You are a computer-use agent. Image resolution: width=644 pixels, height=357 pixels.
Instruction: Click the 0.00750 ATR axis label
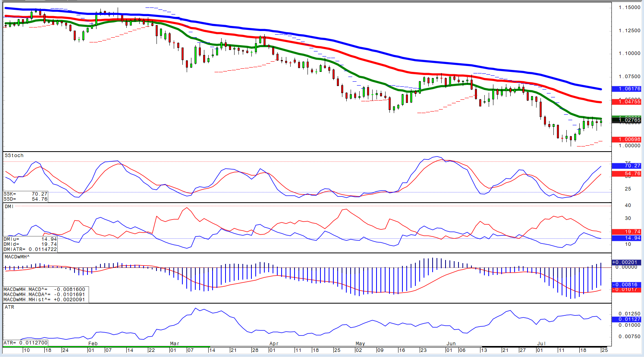(x=629, y=337)
